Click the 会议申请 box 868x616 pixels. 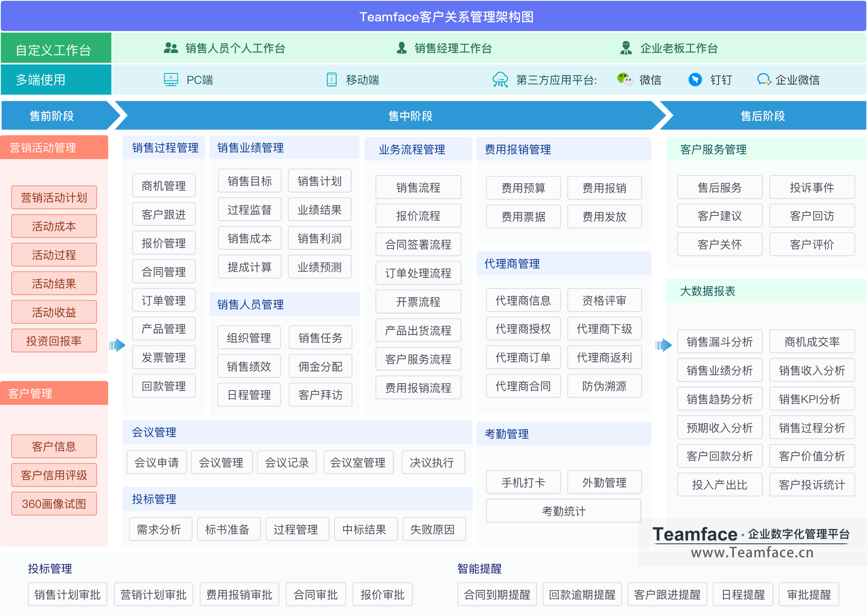point(157,463)
